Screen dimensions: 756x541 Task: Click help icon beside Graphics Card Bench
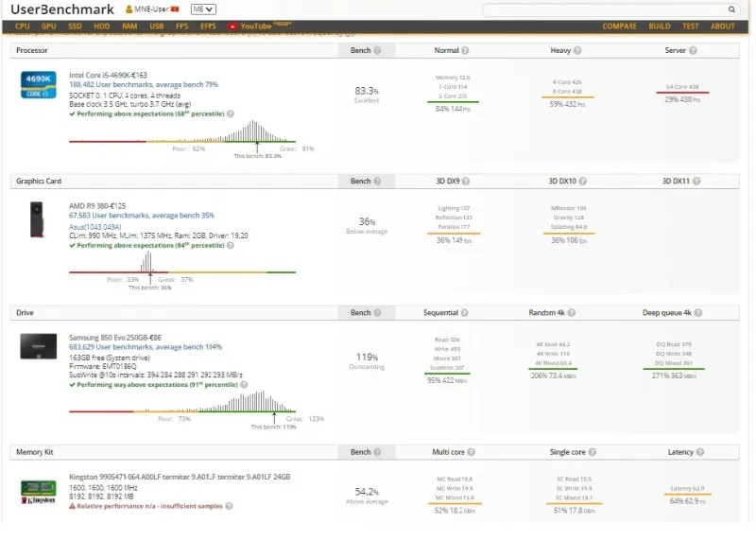point(377,181)
